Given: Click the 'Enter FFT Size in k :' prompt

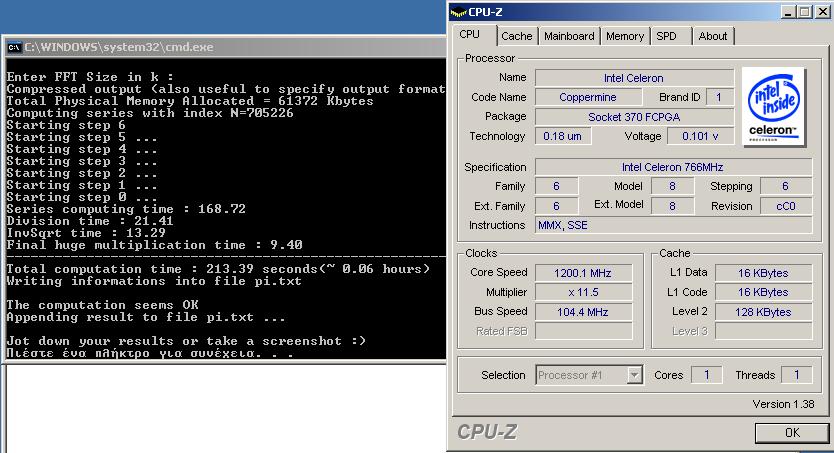Looking at the screenshot, I should [x=90, y=77].
